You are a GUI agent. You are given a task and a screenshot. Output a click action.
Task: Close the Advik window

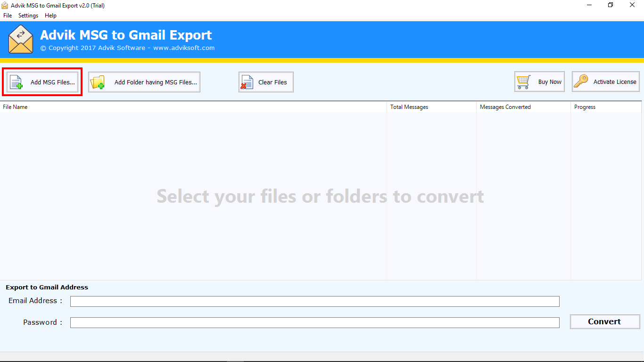click(x=632, y=5)
